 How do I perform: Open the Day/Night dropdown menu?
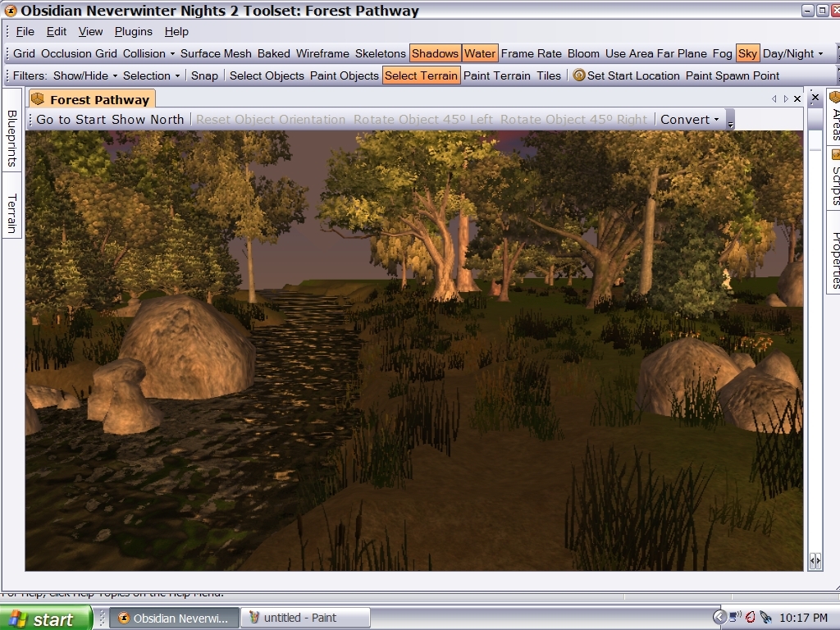coord(792,53)
